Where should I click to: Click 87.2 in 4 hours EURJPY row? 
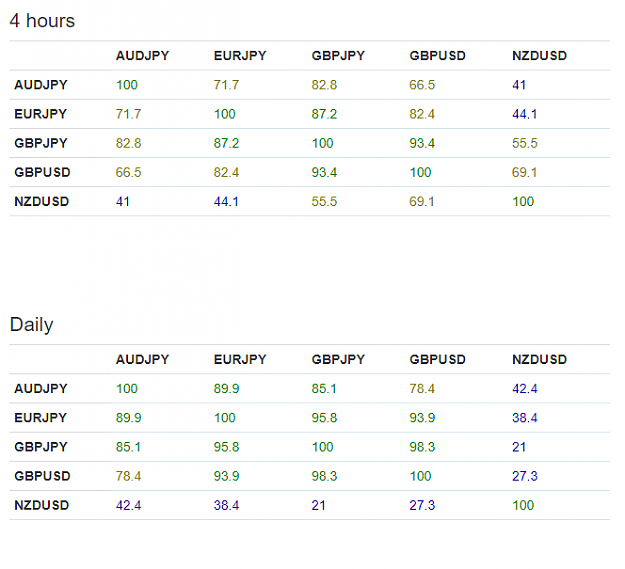(x=324, y=114)
